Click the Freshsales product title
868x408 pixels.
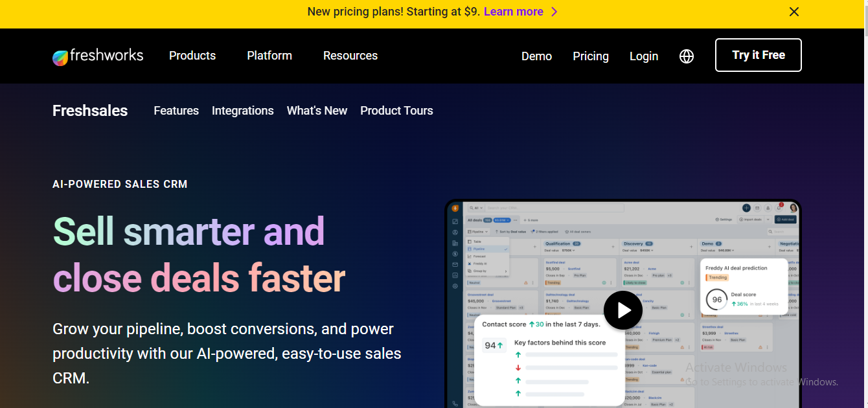pos(90,111)
